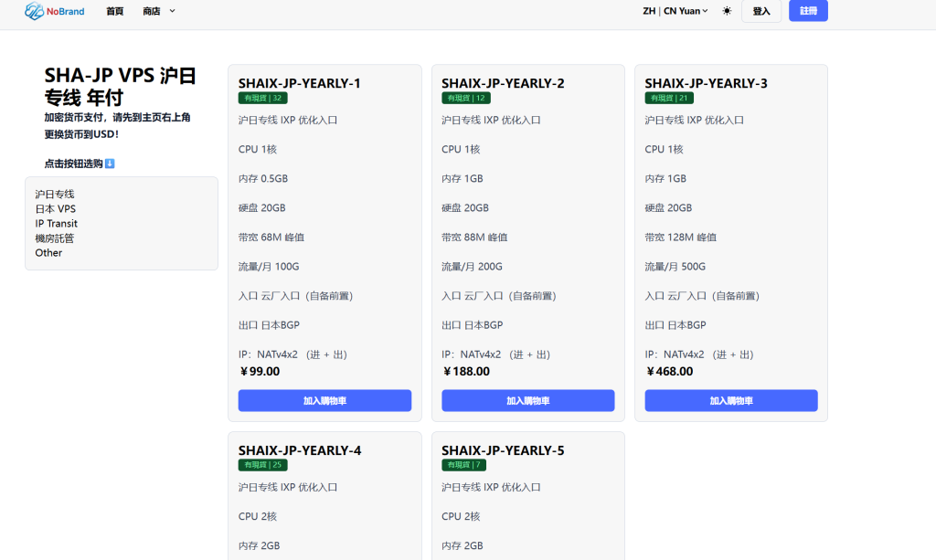The height and width of the screenshot is (560, 936).
Task: Click the down arrow emoji beside 点击按钮选购
Action: (x=110, y=164)
